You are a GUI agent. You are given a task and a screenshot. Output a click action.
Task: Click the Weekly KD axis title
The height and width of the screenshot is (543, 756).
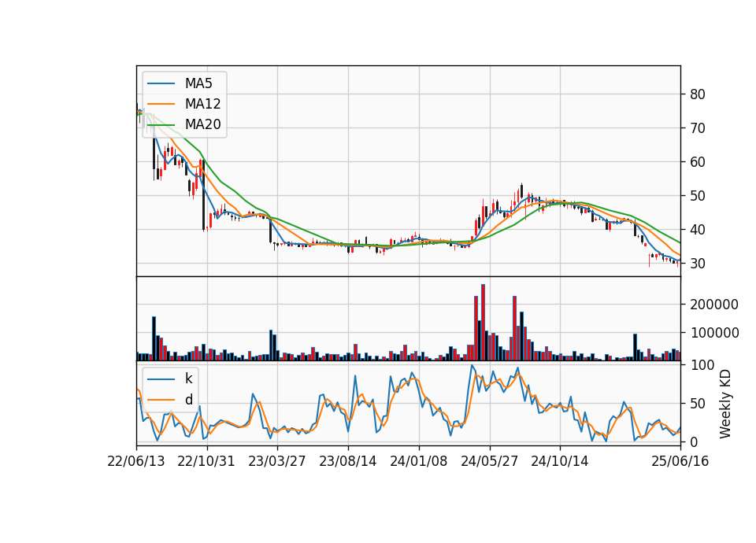coord(725,404)
